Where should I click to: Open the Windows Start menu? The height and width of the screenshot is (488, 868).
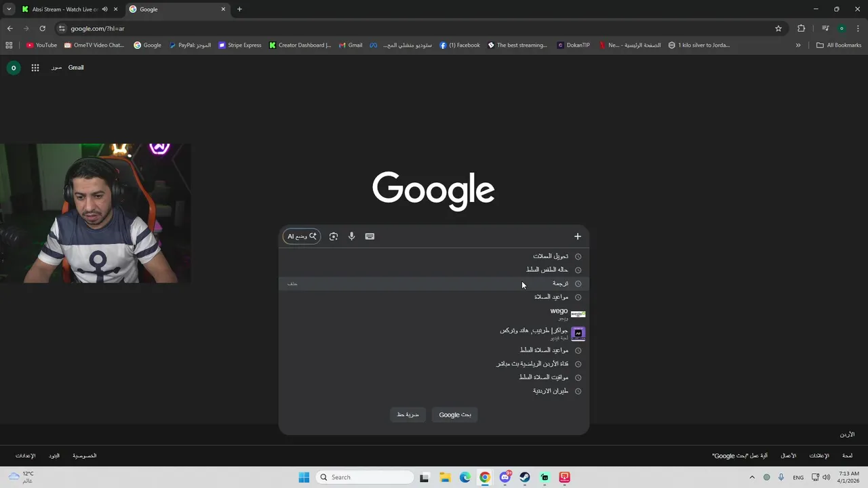(304, 477)
